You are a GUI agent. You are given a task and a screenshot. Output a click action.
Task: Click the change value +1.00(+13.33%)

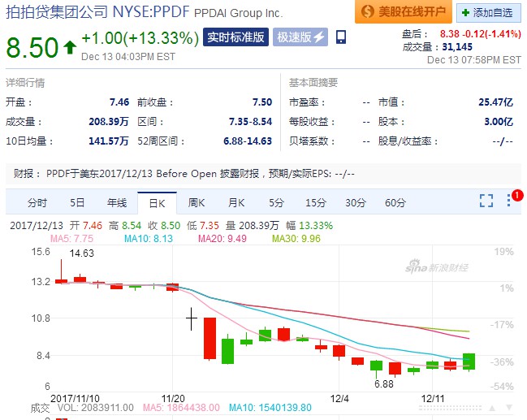[x=140, y=38]
